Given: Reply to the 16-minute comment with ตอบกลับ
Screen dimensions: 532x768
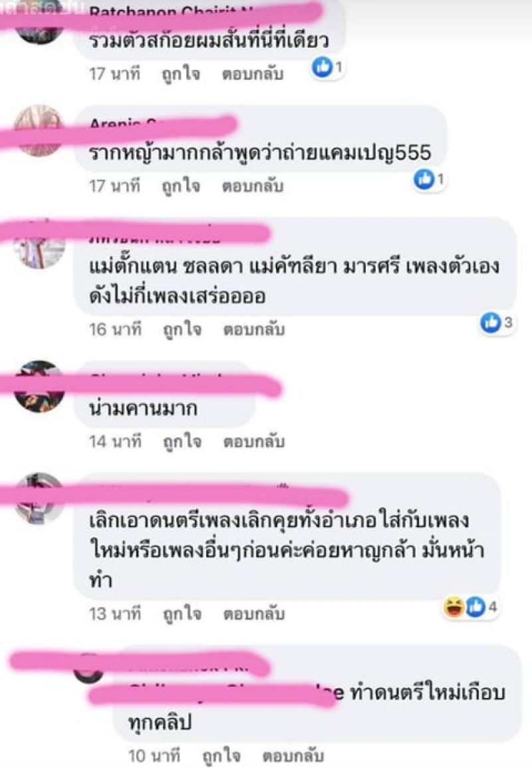Looking at the screenshot, I should 254,329.
